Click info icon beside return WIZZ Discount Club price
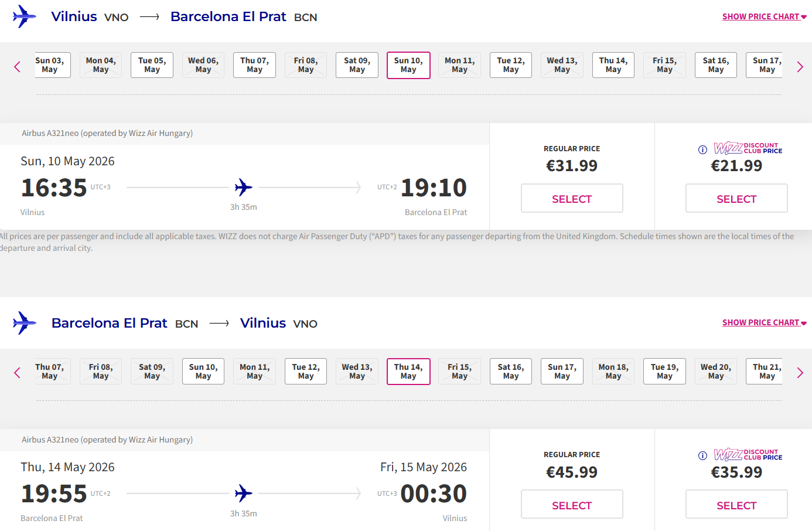Screen dimensions: 812x531 point(702,455)
